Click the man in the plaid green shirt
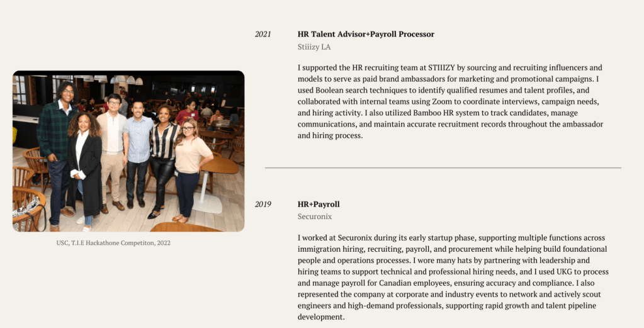This screenshot has height=328, width=644. [x=58, y=145]
